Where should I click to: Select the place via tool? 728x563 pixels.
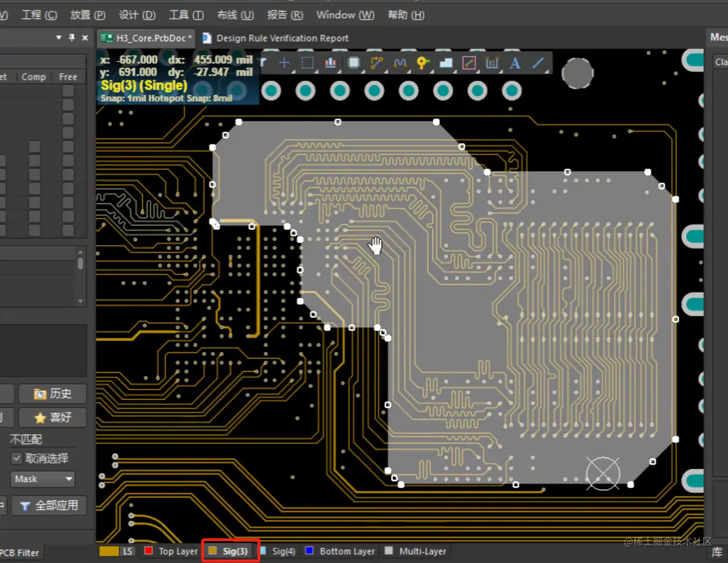[x=423, y=63]
